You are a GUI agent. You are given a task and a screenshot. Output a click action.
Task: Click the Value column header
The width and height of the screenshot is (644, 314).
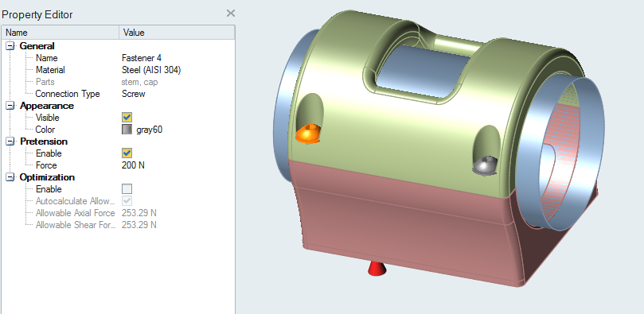[x=177, y=33]
